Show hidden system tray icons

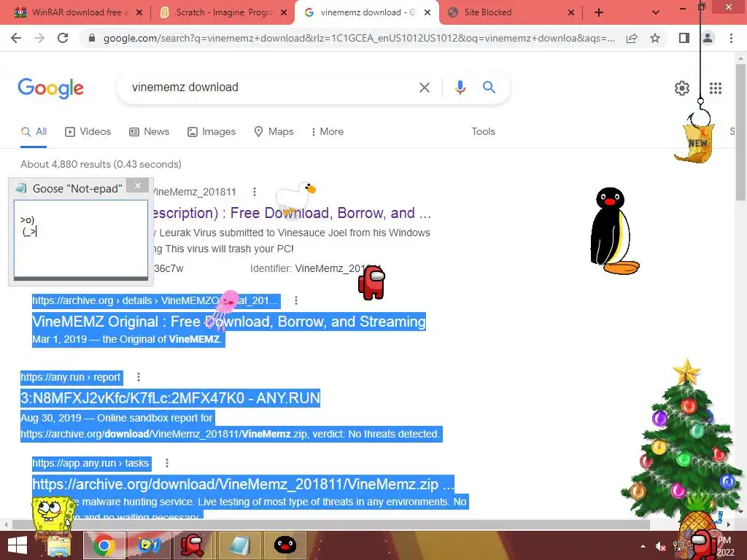pos(643,546)
